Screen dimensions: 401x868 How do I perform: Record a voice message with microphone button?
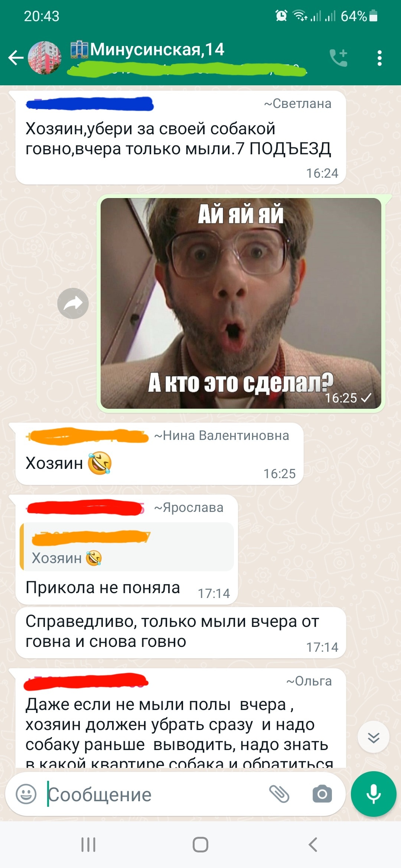point(374,794)
